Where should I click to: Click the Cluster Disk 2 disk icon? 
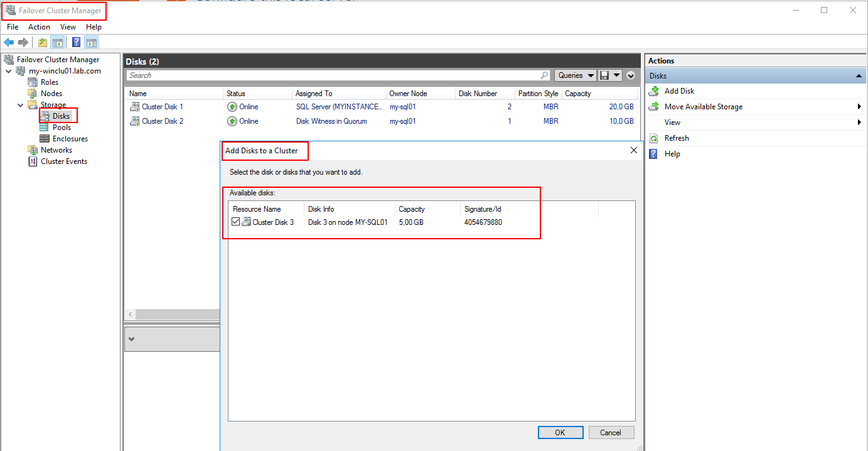[x=135, y=121]
